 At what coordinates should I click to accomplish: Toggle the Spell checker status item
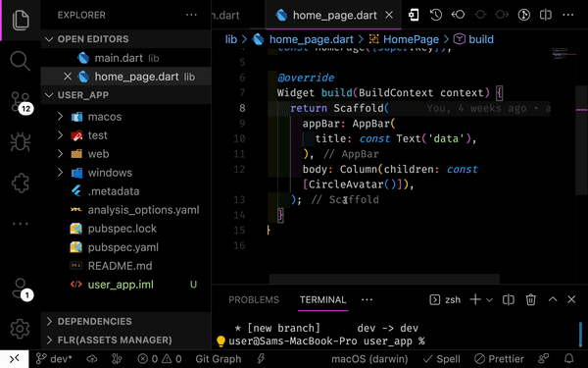(441, 359)
